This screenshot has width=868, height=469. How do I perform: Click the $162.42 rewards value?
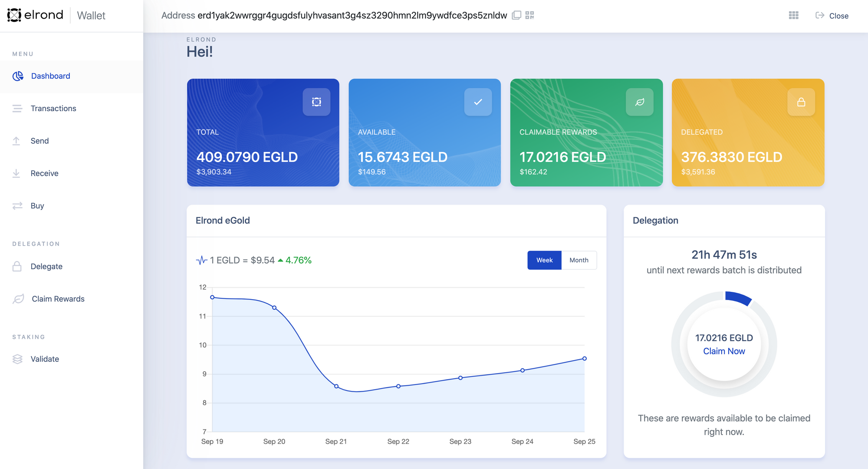(x=533, y=172)
